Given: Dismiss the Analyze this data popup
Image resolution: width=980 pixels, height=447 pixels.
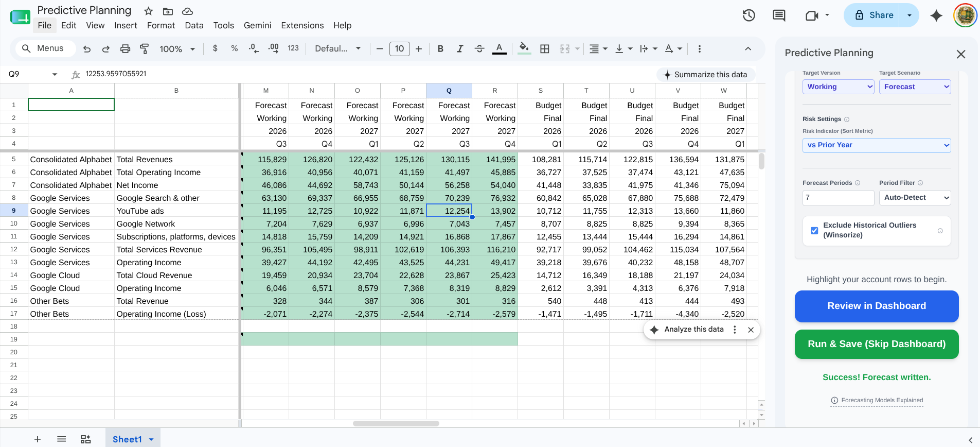Looking at the screenshot, I should coord(751,330).
